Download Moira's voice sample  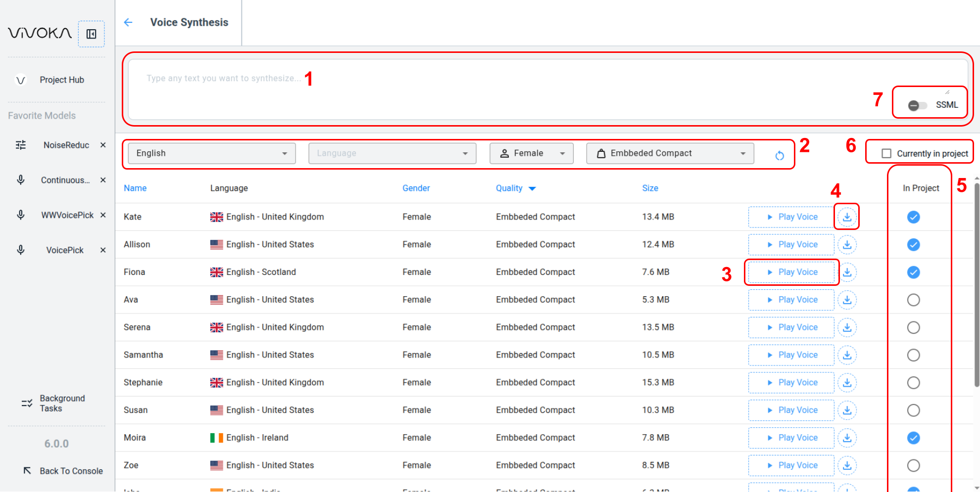847,438
